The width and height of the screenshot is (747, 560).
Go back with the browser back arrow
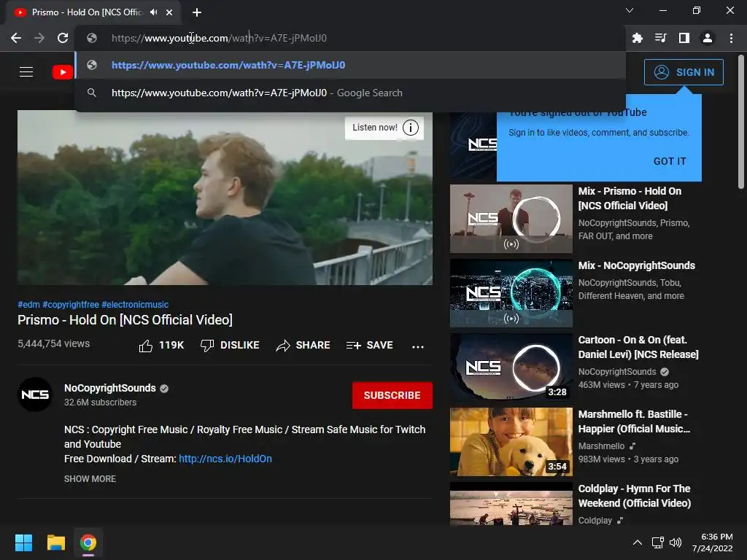click(16, 38)
